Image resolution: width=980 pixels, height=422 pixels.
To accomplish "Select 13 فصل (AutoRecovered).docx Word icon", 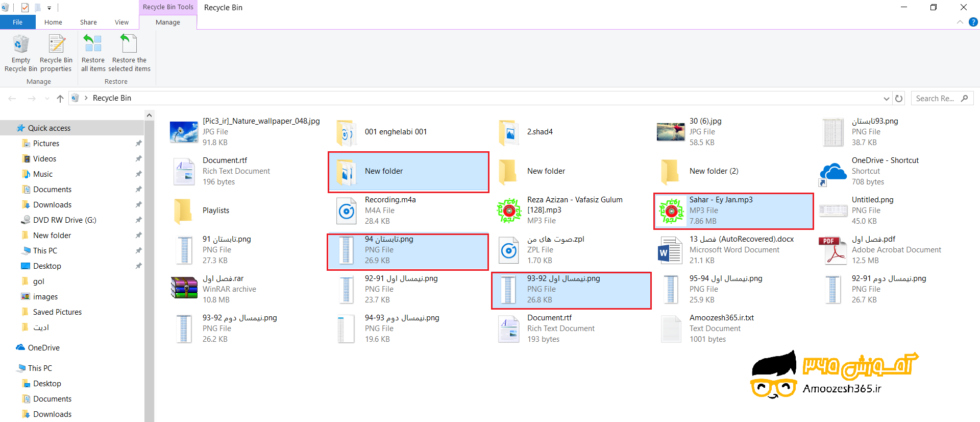I will pos(671,250).
